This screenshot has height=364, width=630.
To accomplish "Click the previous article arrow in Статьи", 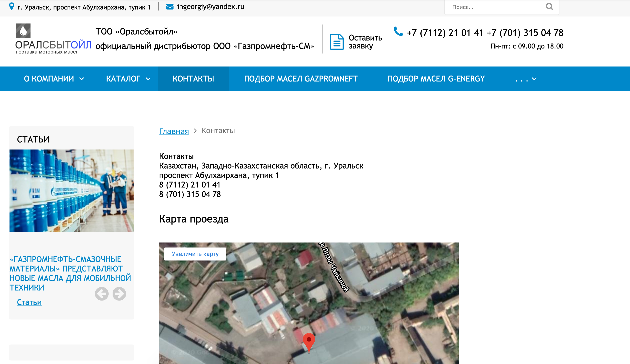I will click(102, 294).
